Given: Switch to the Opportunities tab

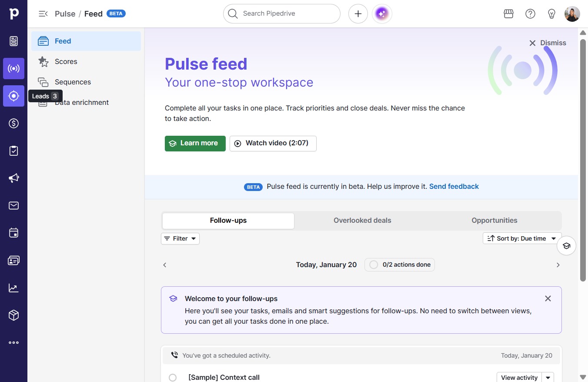Looking at the screenshot, I should coord(494,221).
